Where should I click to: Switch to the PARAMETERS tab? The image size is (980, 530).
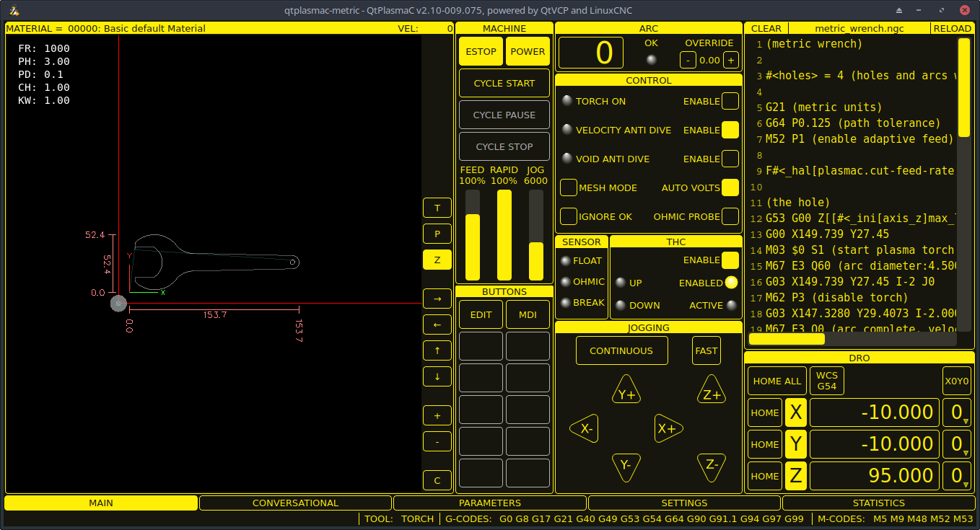pos(489,503)
